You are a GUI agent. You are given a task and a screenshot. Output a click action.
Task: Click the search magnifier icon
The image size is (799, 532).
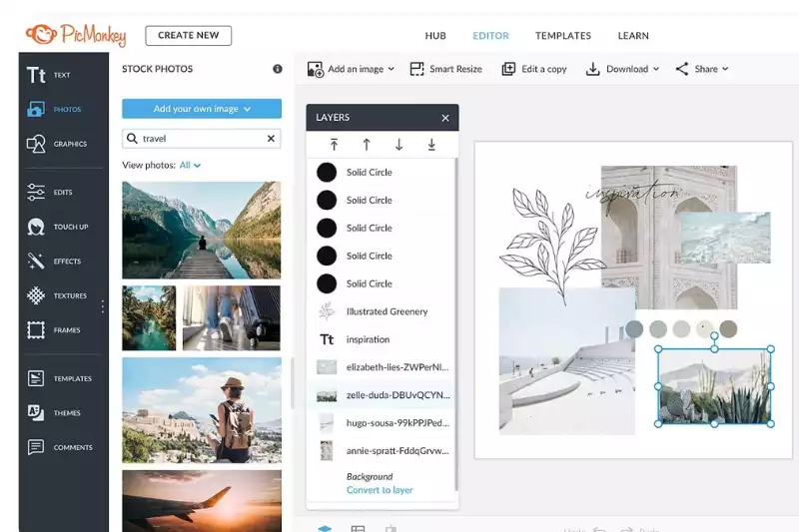(132, 139)
